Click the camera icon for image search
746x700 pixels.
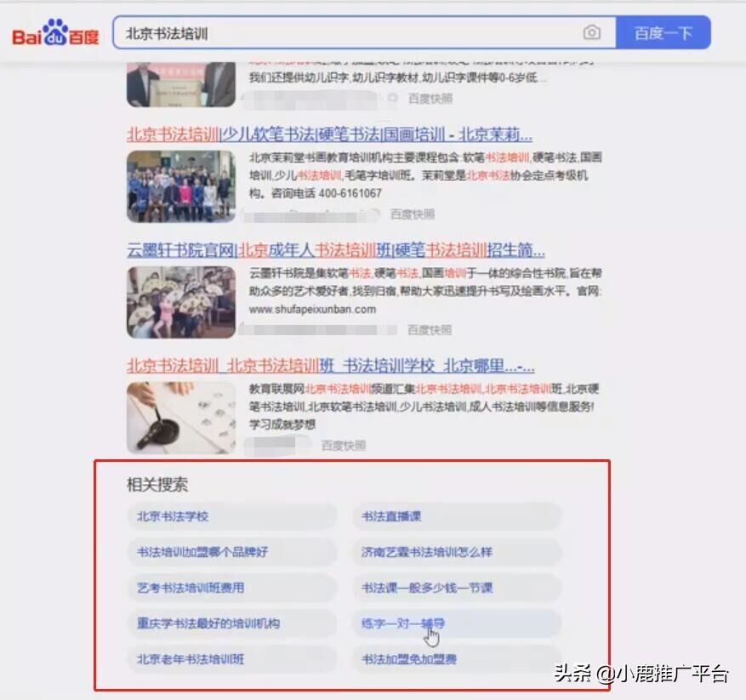coord(591,33)
